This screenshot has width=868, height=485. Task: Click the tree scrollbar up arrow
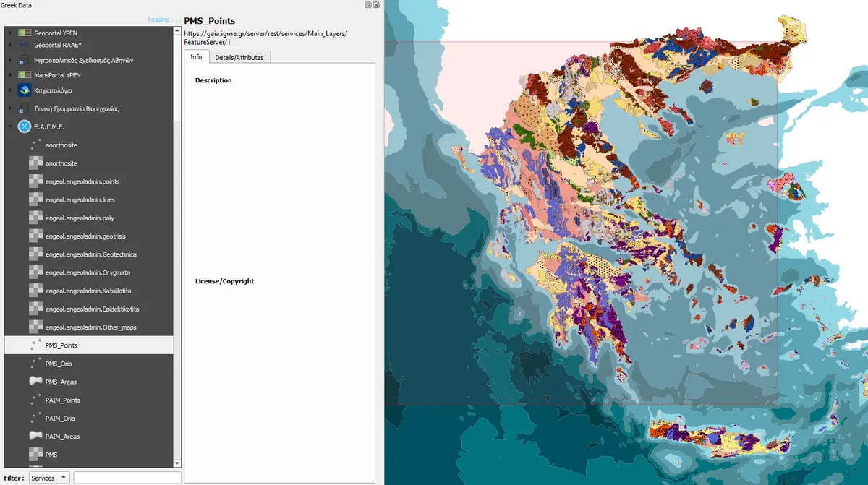(178, 30)
